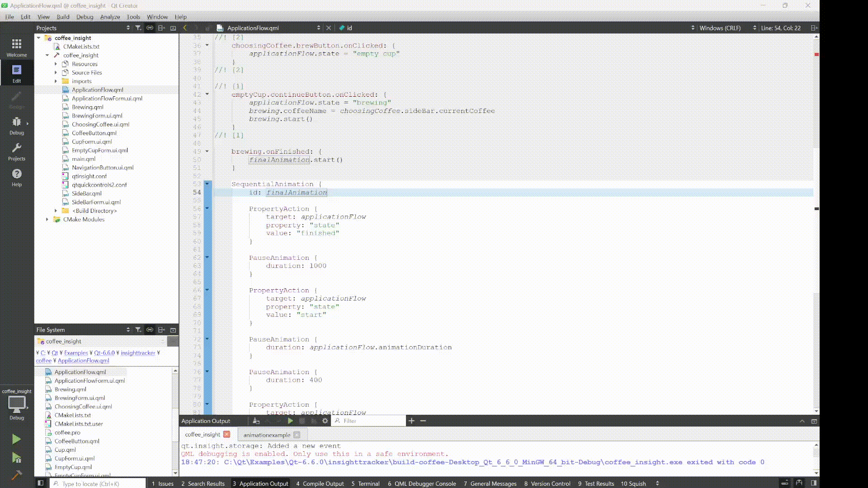The image size is (868, 488).
Task: Switch to Welcome mode
Action: click(16, 47)
